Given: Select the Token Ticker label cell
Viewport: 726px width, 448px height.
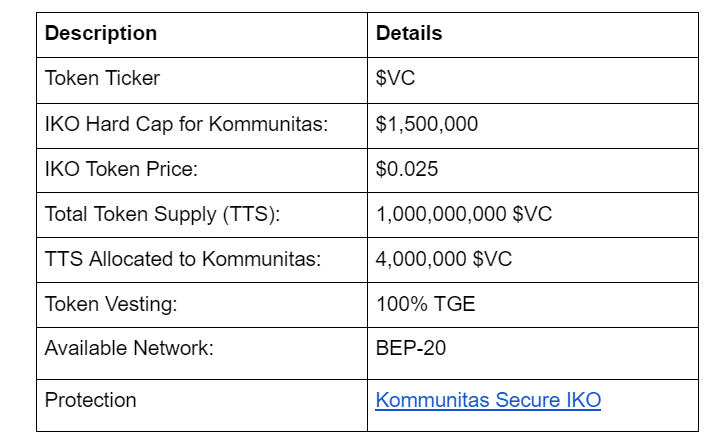Looking at the screenshot, I should 102,78.
